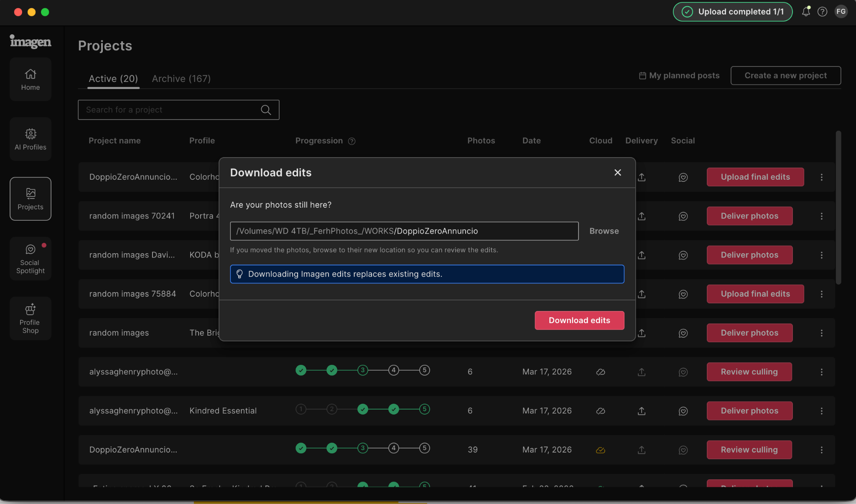
Task: Click the Social column header
Action: coord(683,141)
